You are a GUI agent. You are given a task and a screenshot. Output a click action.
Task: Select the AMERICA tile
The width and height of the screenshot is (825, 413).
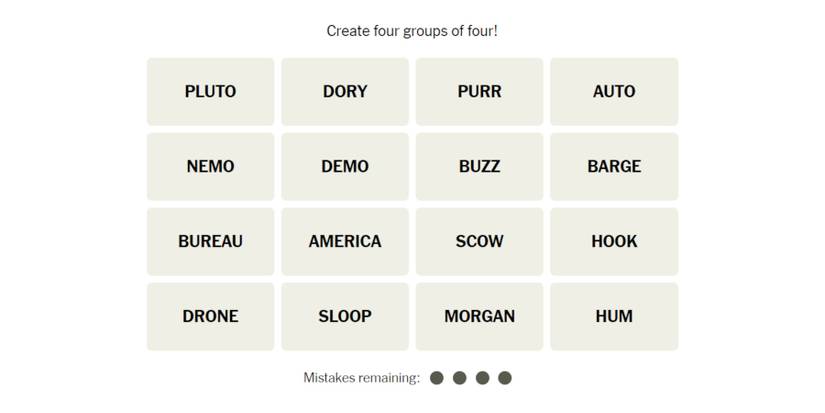(x=345, y=241)
